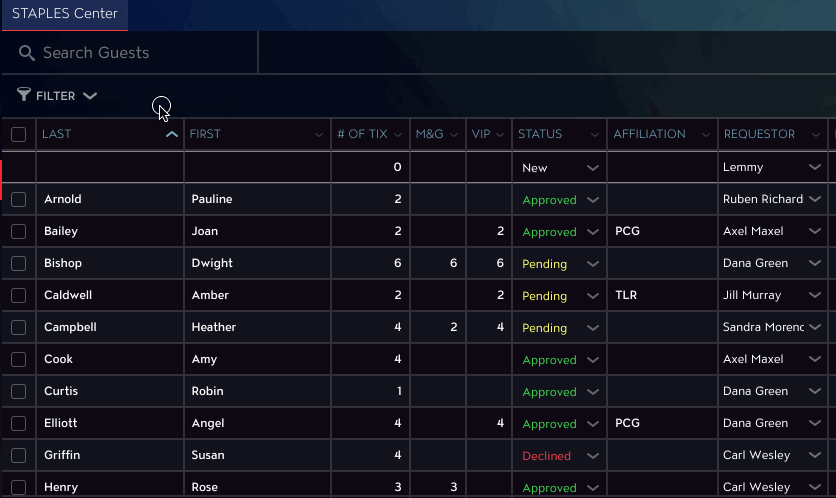Viewport: 836px width, 498px height.
Task: Switch to the STAPLES Center tab
Action: click(65, 14)
